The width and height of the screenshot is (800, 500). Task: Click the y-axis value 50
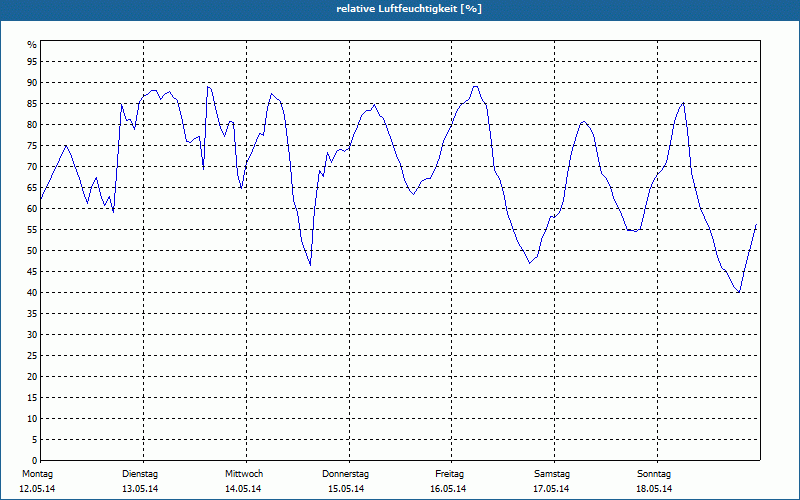(32, 251)
